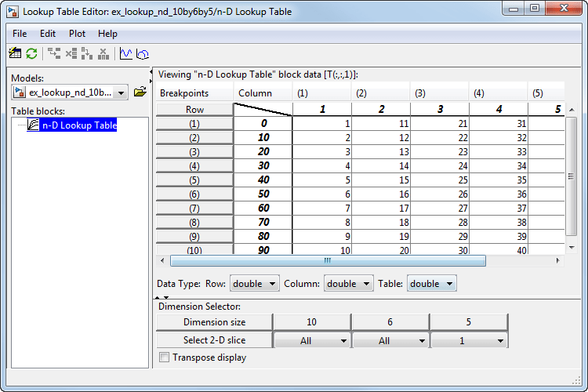
Task: Select row breakpoint cell 0
Action: click(263, 123)
